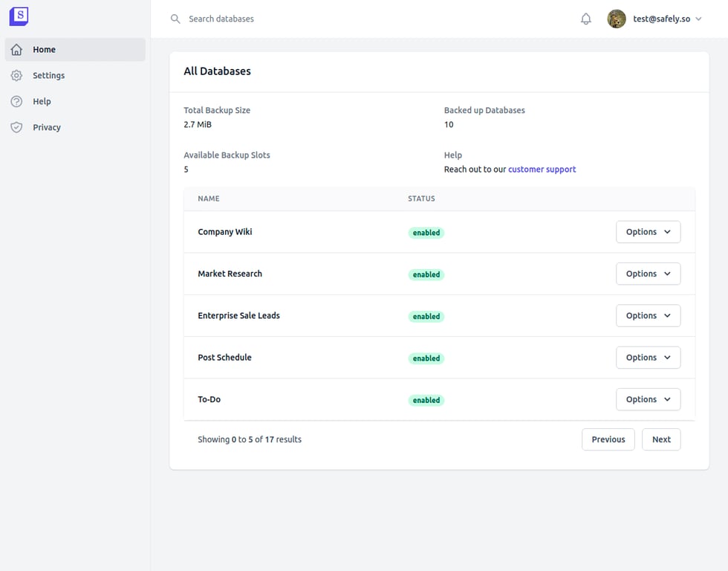Click enabled status badge for Post Schedule
This screenshot has height=571, width=728.
pyautogui.click(x=426, y=358)
